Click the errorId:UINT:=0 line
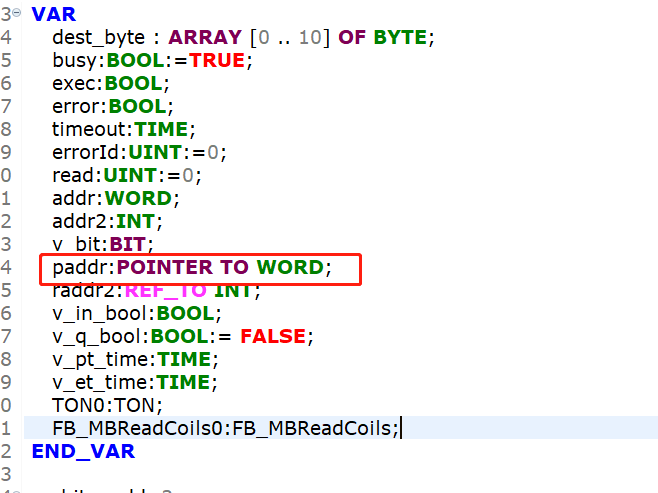658x493 pixels. [x=139, y=152]
